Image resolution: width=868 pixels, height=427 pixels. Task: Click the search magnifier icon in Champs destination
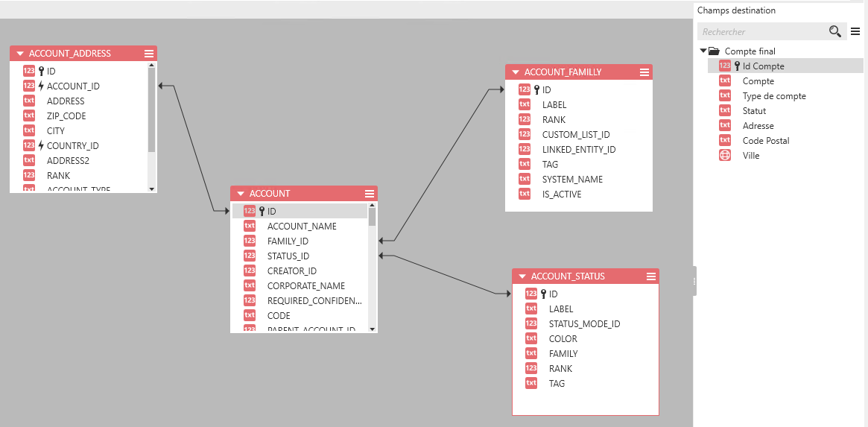tap(835, 31)
